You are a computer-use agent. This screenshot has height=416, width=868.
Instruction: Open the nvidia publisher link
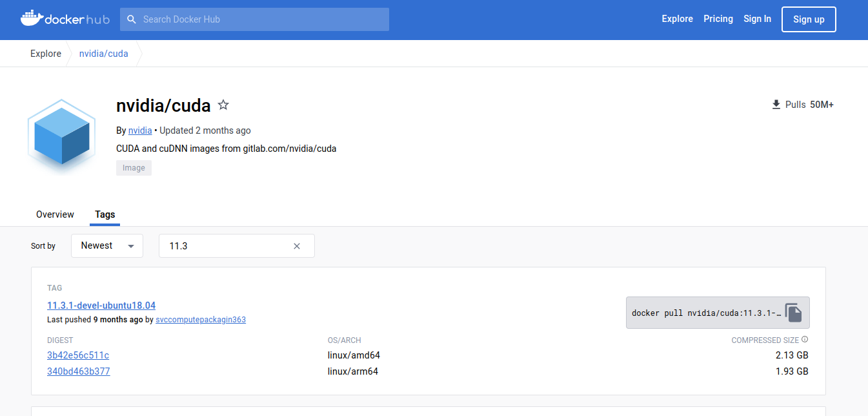140,130
